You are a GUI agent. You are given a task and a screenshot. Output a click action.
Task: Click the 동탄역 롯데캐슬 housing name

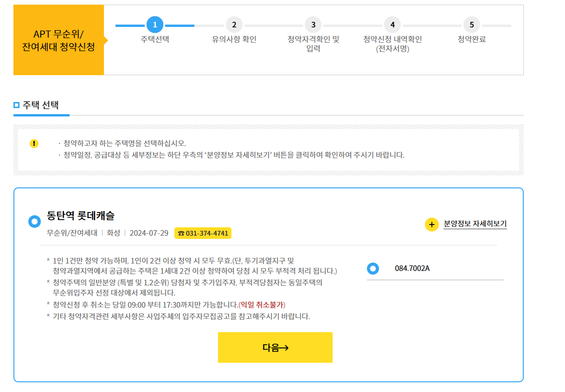(x=81, y=215)
